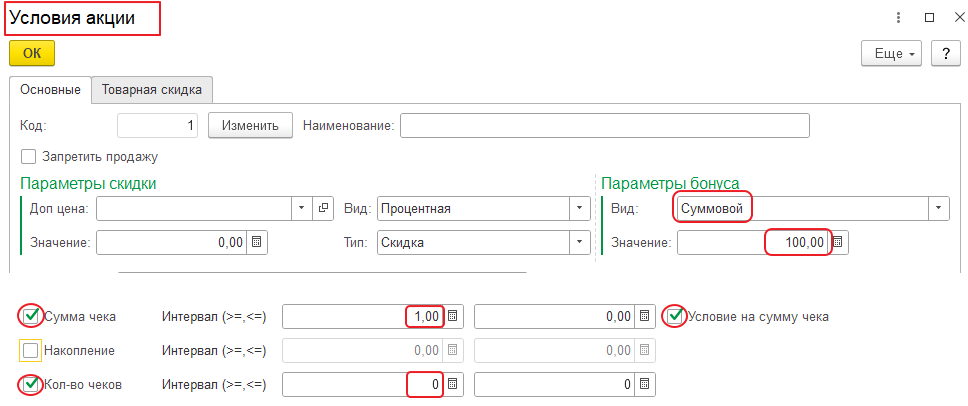Screen dimensions: 968x406
Task: Open the bonus Вид Суммовой dropdown
Action: coord(938,208)
